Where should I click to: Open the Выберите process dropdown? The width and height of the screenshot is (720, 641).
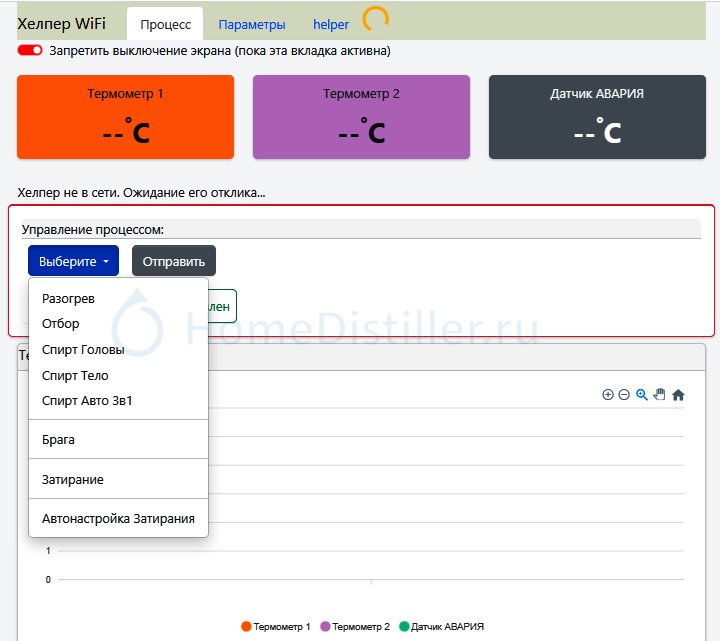pyautogui.click(x=73, y=261)
